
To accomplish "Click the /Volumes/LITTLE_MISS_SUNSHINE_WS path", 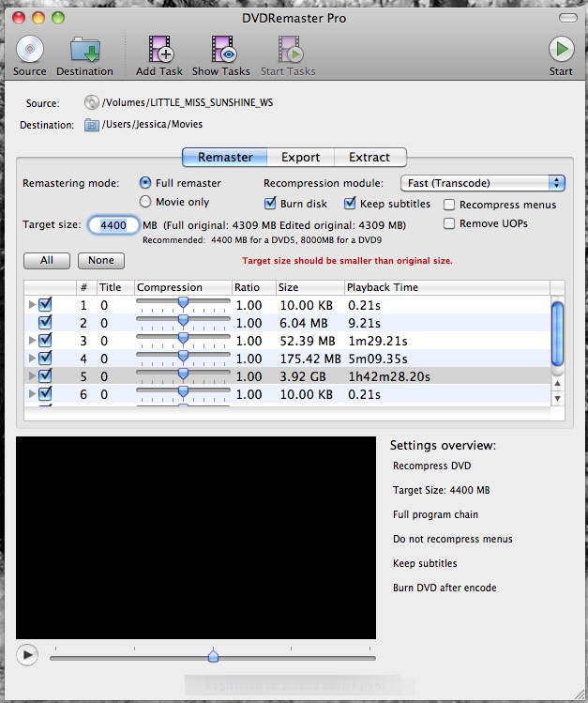I will [188, 102].
